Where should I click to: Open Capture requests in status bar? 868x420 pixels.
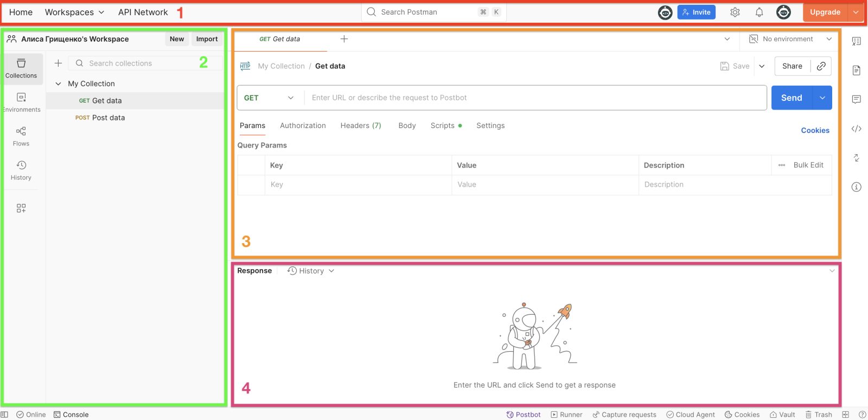pyautogui.click(x=624, y=415)
